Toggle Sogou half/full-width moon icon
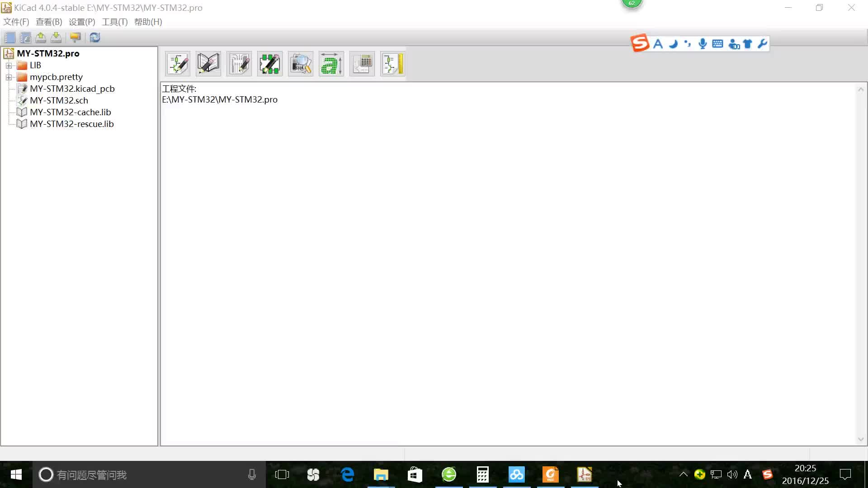Screen dimensions: 868x488 point(673,44)
